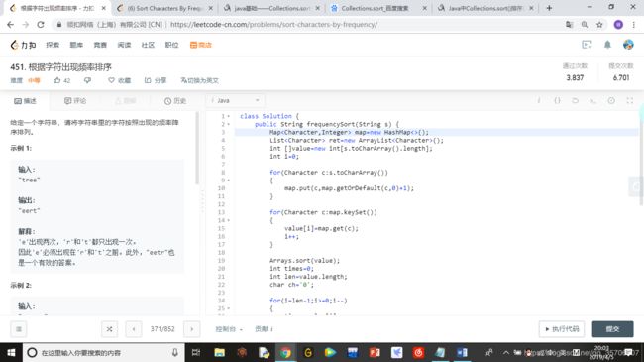644x362 pixels.
Task: Open the Store menu item
Action: [201, 45]
